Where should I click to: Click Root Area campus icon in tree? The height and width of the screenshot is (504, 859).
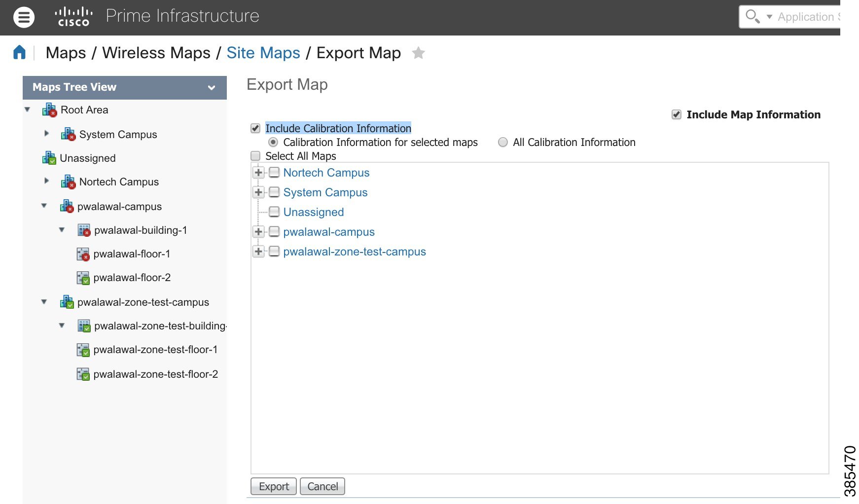point(49,110)
